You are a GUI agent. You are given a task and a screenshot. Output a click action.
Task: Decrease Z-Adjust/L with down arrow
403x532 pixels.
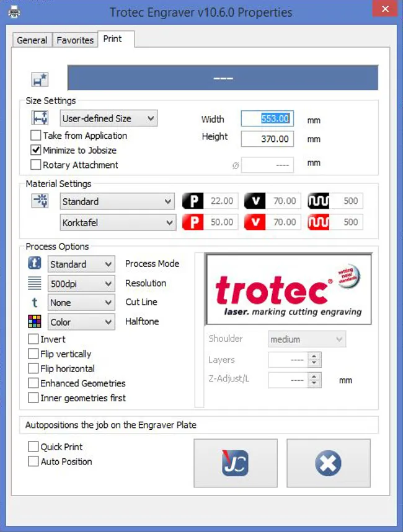(x=314, y=383)
